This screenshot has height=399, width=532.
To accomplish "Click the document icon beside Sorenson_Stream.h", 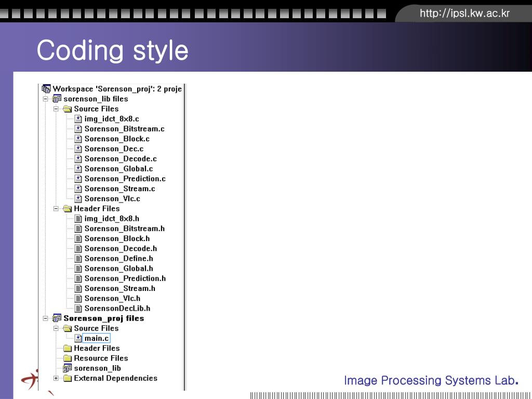I will 78,289.
